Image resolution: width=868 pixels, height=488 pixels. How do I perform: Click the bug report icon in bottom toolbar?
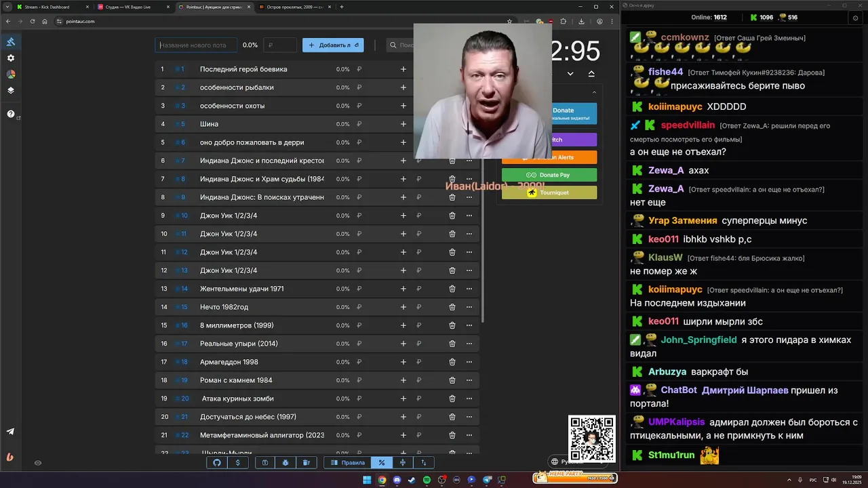(x=285, y=462)
